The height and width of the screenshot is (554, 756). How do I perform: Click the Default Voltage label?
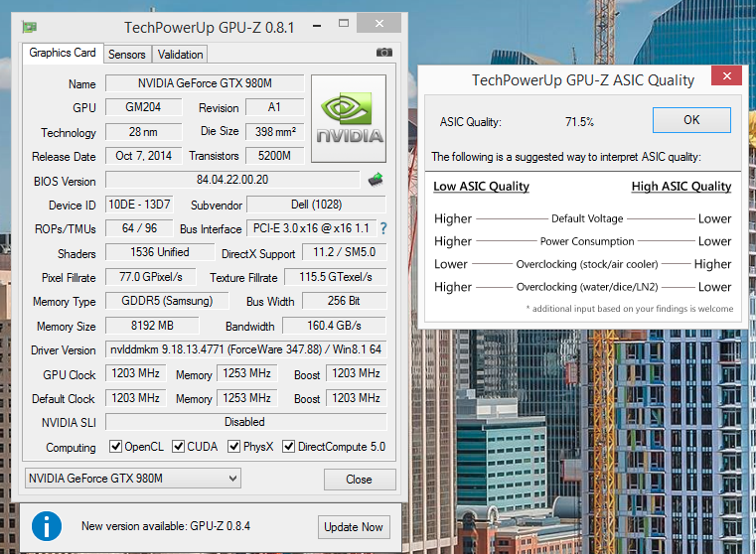point(587,218)
